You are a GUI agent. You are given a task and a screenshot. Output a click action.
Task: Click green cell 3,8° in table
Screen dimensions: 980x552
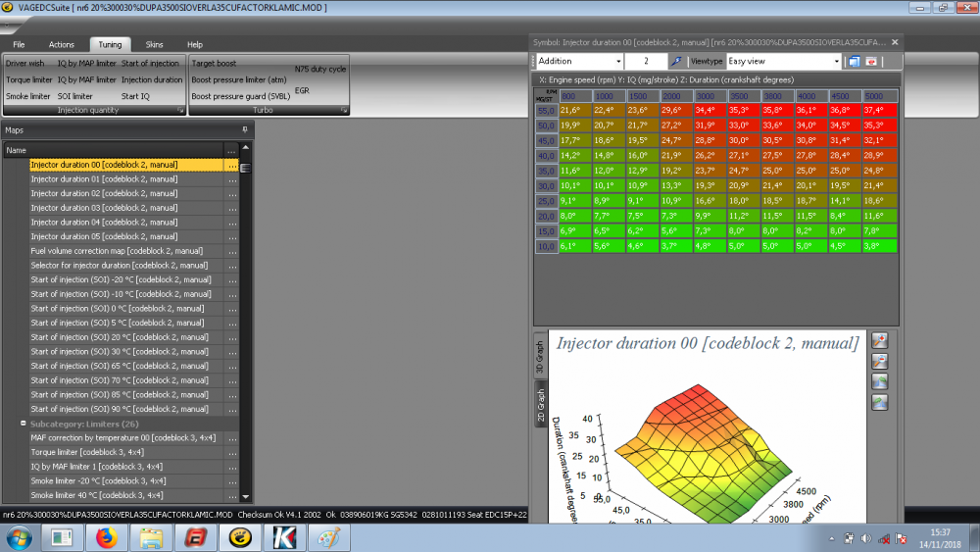coord(879,246)
